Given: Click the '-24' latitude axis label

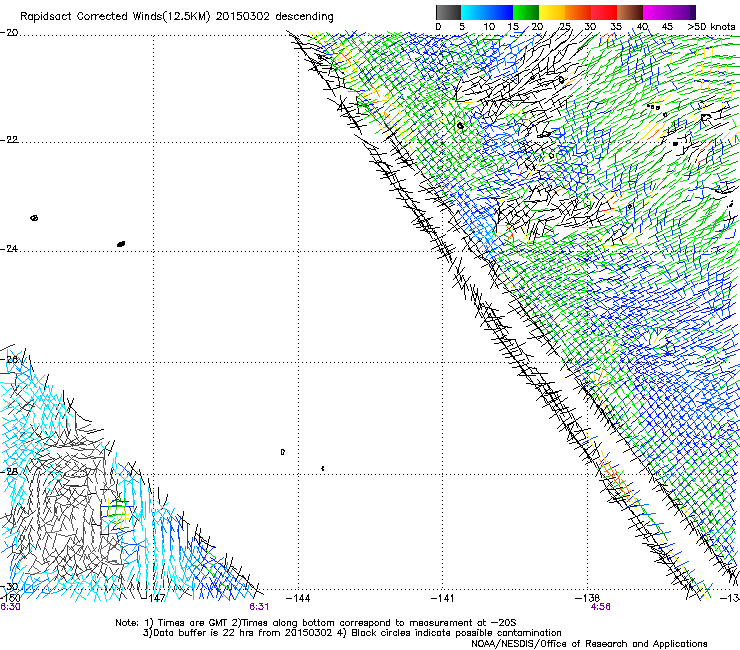Looking at the screenshot, I should [x=9, y=249].
